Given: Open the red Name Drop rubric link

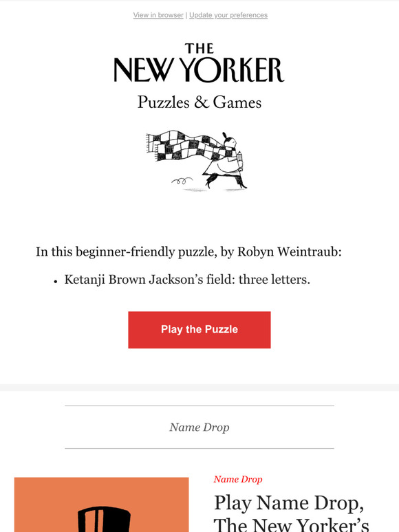Looking at the screenshot, I should click(x=238, y=479).
